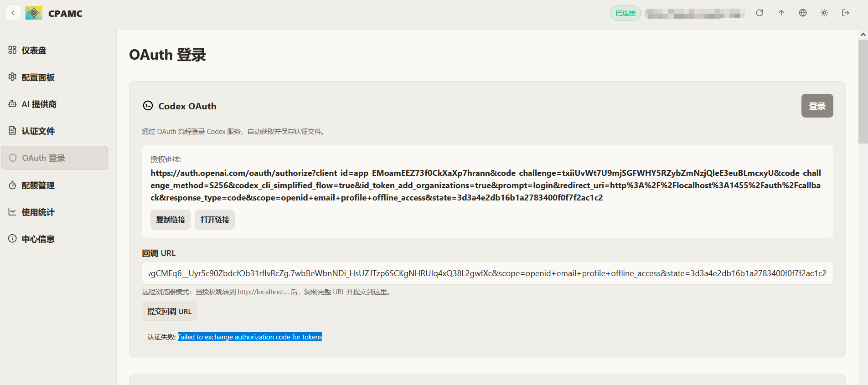Open 中心信息 in the sidebar

tap(55, 239)
